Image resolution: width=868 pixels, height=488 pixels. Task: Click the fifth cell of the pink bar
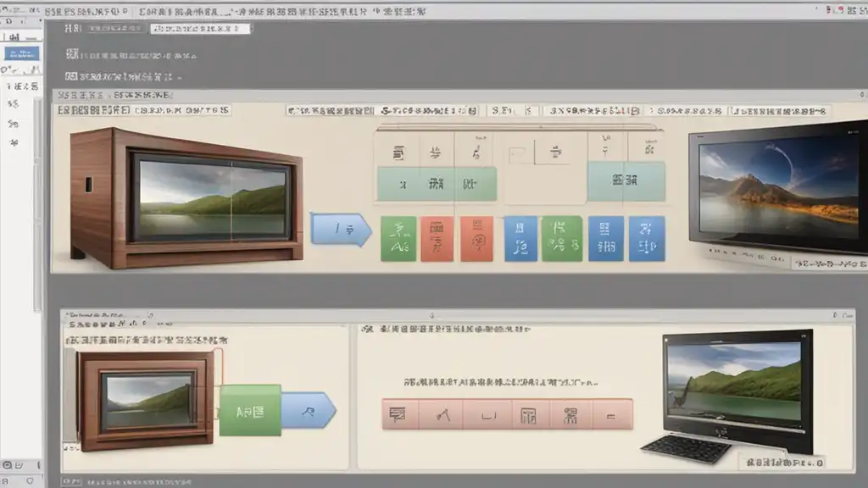click(570, 414)
